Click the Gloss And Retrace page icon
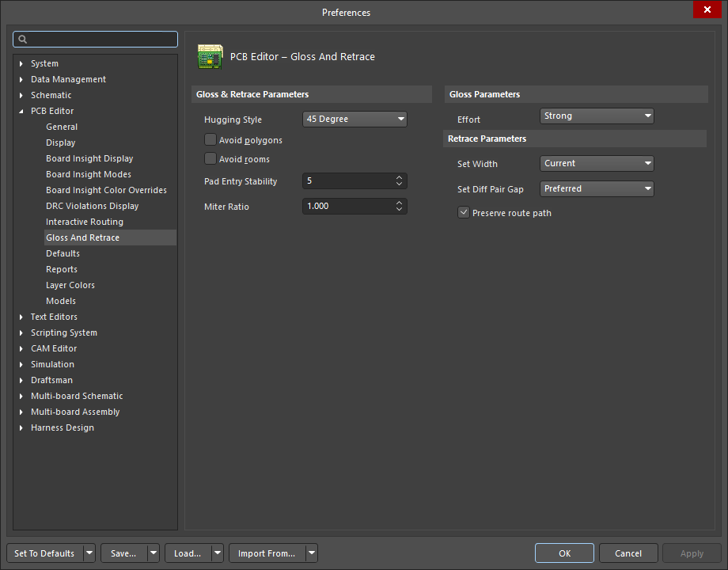The height and width of the screenshot is (570, 728). (210, 56)
